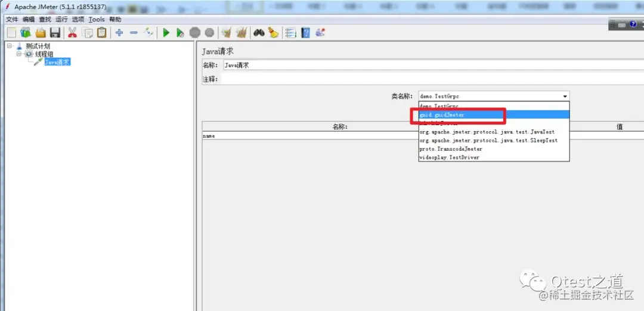
Task: Click the Clear results broom icon
Action: pos(227,32)
